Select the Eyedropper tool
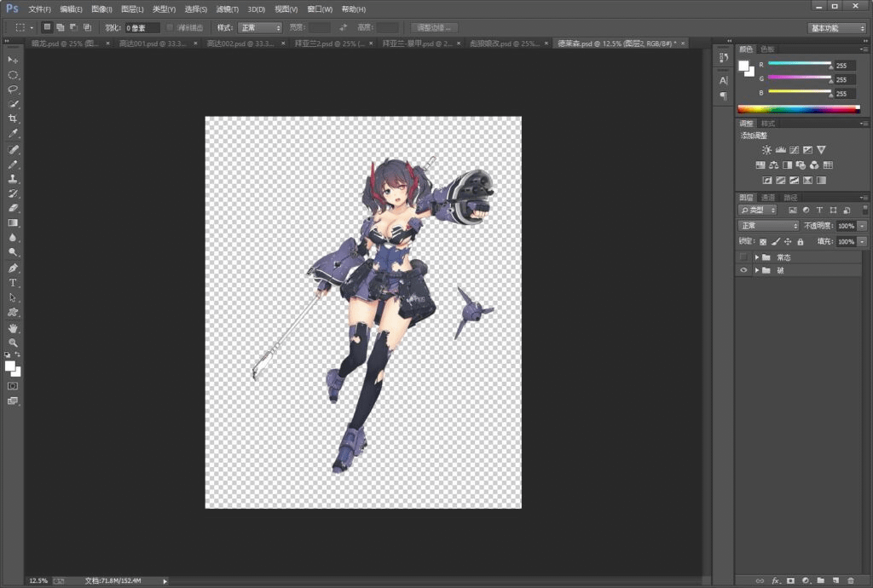The image size is (873, 588). click(12, 133)
